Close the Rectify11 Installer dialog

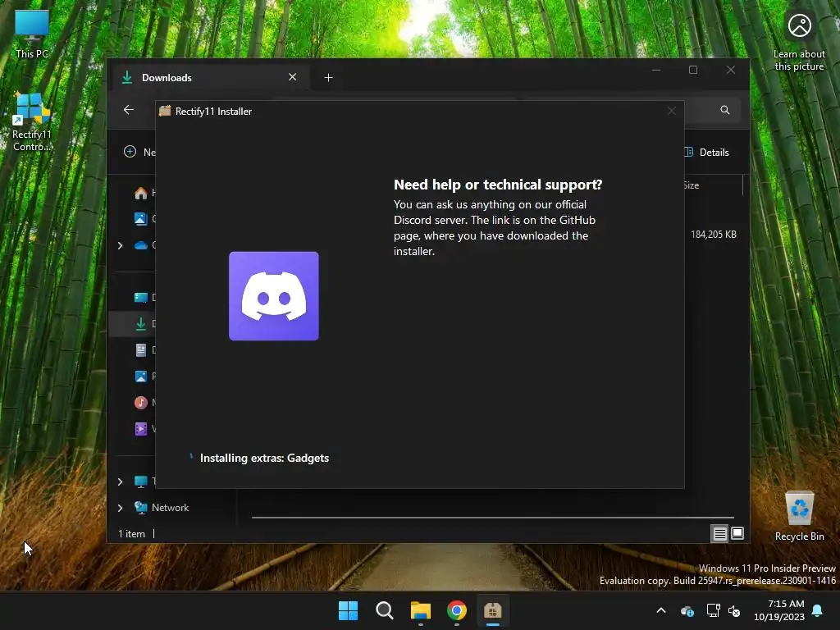pos(672,111)
